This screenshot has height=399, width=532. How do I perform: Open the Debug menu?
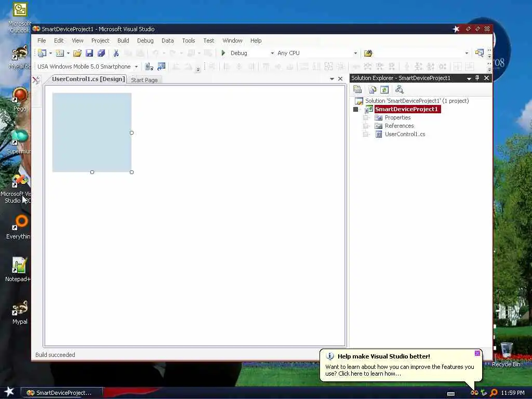(x=145, y=41)
